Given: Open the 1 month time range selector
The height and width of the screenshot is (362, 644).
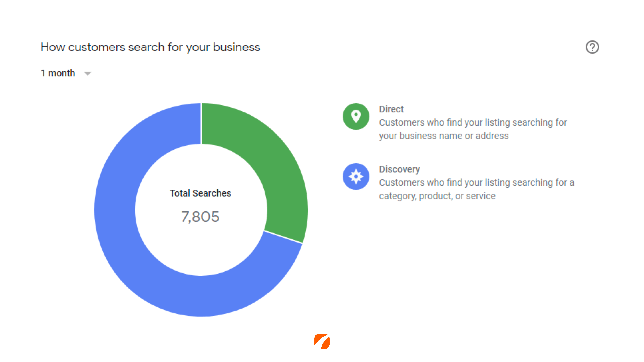Looking at the screenshot, I should coord(66,73).
